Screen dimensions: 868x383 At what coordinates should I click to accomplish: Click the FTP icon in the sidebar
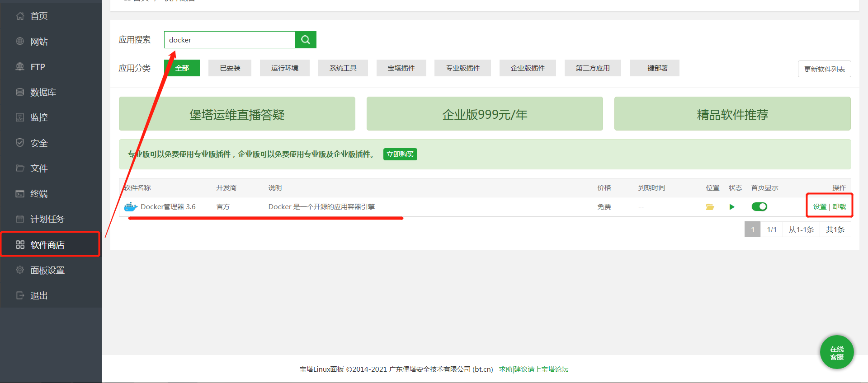point(20,67)
